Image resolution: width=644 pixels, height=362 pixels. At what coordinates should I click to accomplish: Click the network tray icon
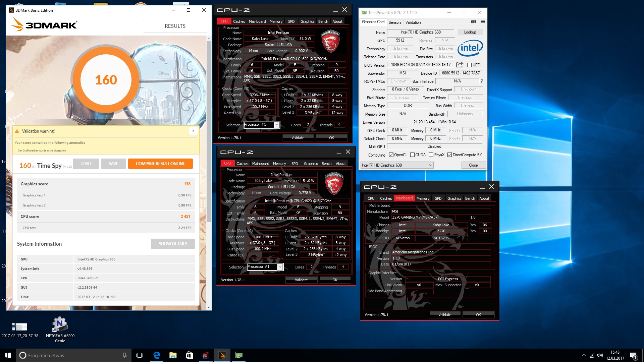point(592,355)
